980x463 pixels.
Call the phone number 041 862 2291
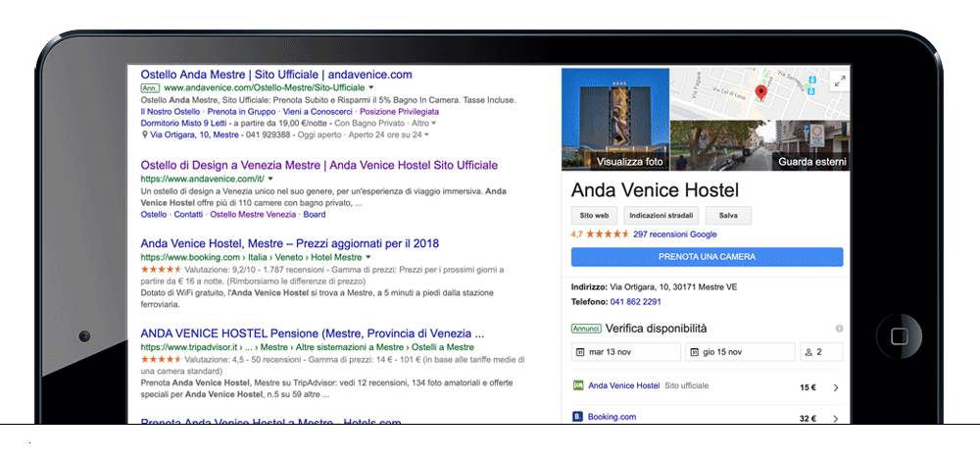click(636, 301)
